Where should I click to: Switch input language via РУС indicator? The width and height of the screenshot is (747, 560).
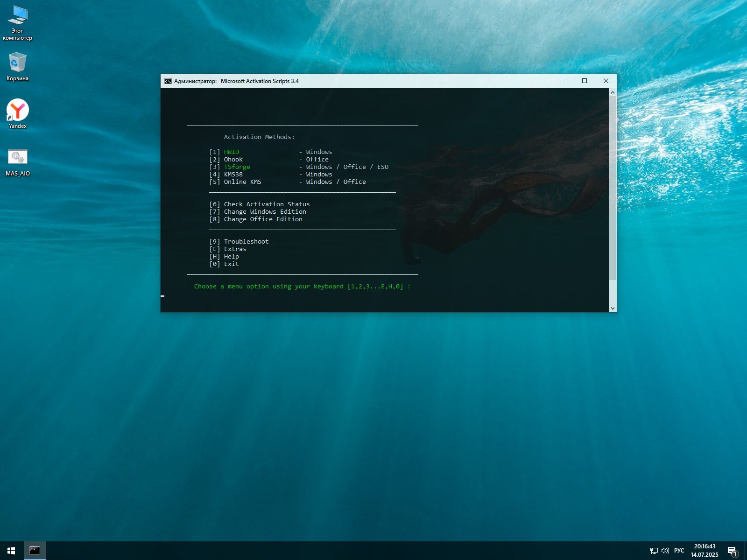coord(679,551)
